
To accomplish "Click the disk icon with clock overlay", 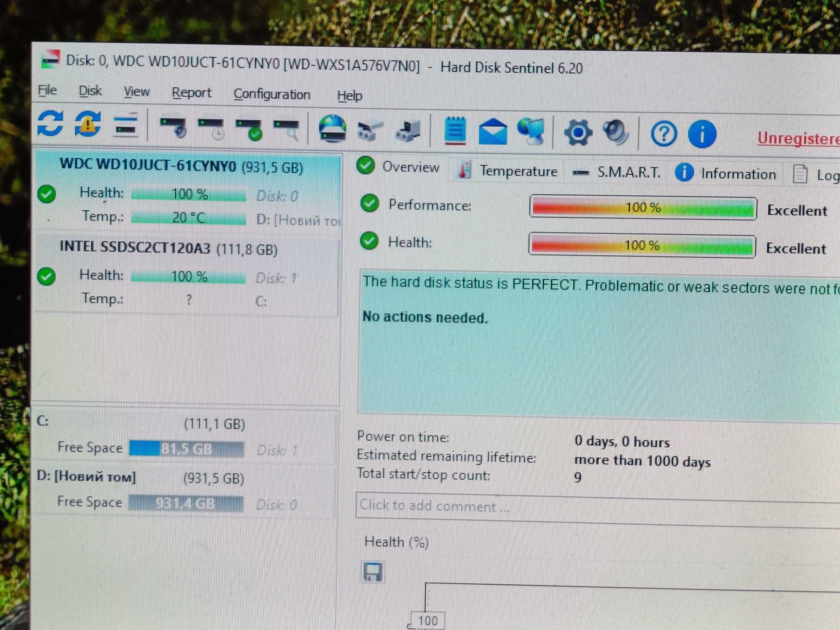I will [x=211, y=129].
